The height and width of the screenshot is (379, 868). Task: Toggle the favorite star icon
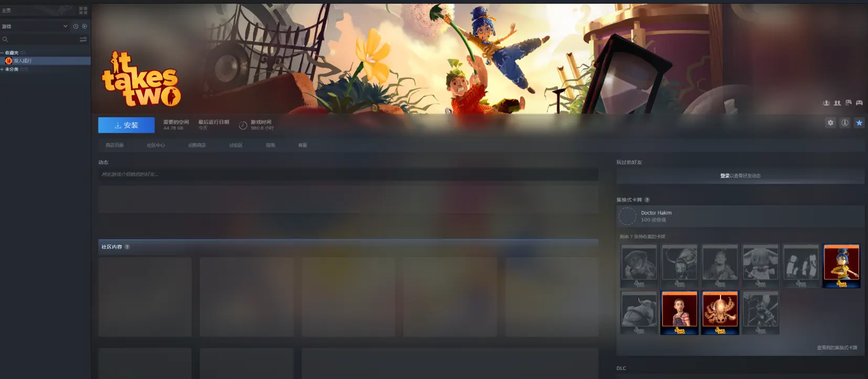[x=859, y=123]
